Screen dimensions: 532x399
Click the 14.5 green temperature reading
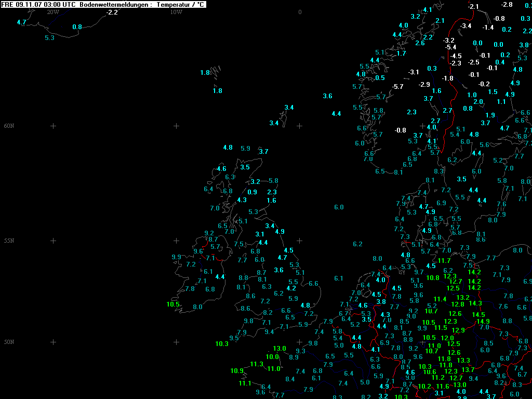point(478,314)
